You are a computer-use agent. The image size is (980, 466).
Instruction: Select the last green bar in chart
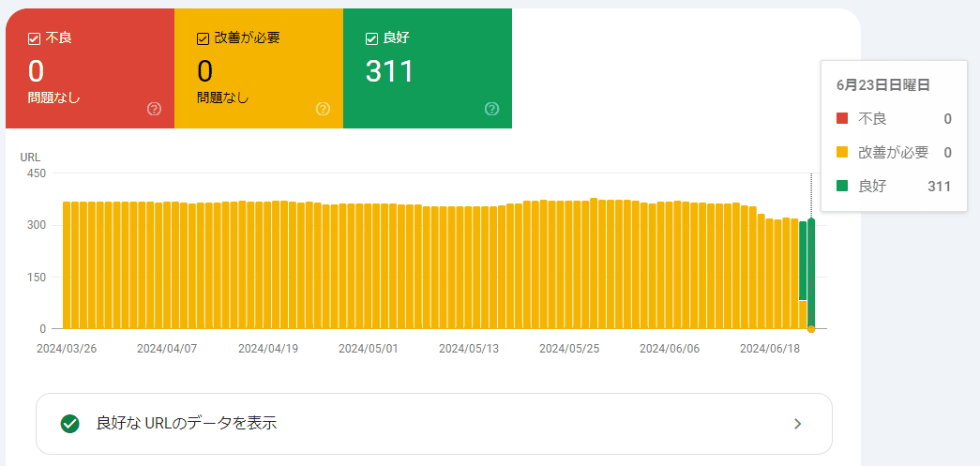[811, 274]
